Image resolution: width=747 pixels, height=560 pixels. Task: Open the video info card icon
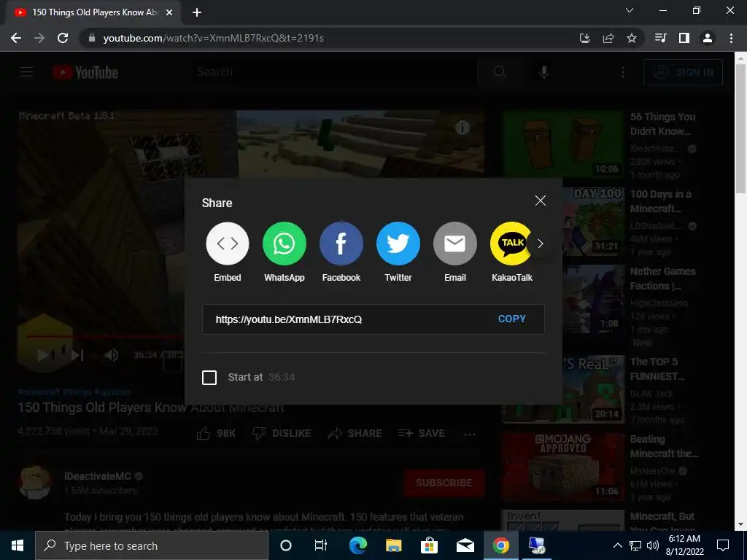pyautogui.click(x=462, y=128)
